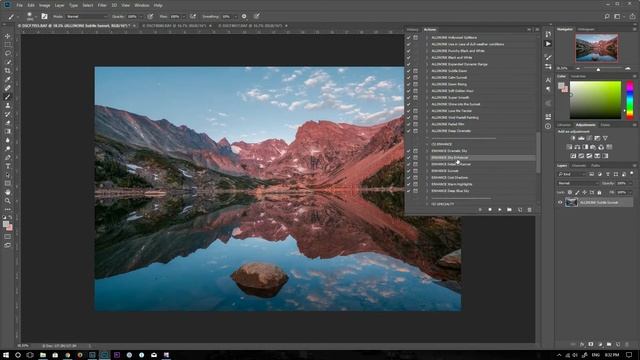The width and height of the screenshot is (640, 360).
Task: Select the Crop tool
Action: click(7, 71)
